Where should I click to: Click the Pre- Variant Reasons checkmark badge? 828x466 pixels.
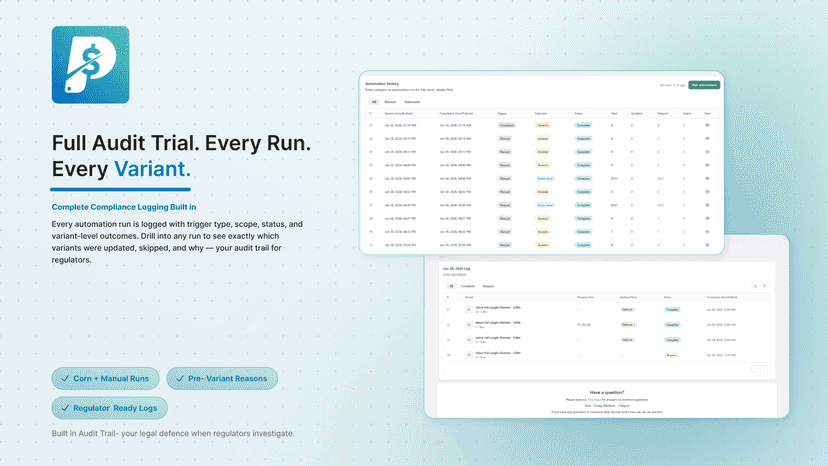222,378
